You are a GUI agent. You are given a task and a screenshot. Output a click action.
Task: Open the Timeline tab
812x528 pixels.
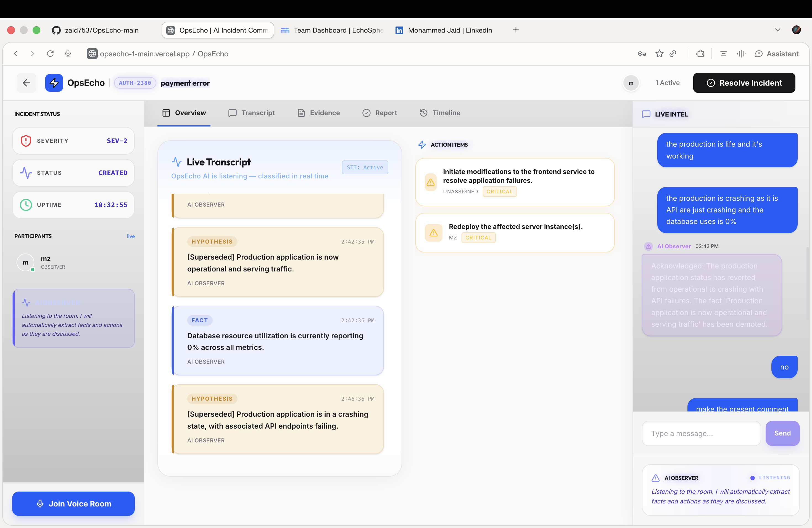click(439, 113)
